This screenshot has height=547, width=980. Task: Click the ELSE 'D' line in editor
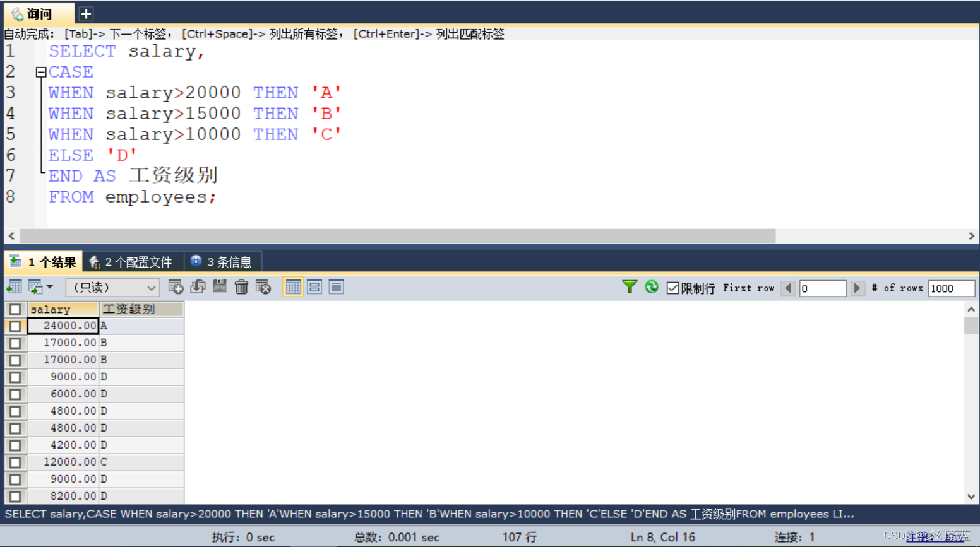[x=93, y=156]
